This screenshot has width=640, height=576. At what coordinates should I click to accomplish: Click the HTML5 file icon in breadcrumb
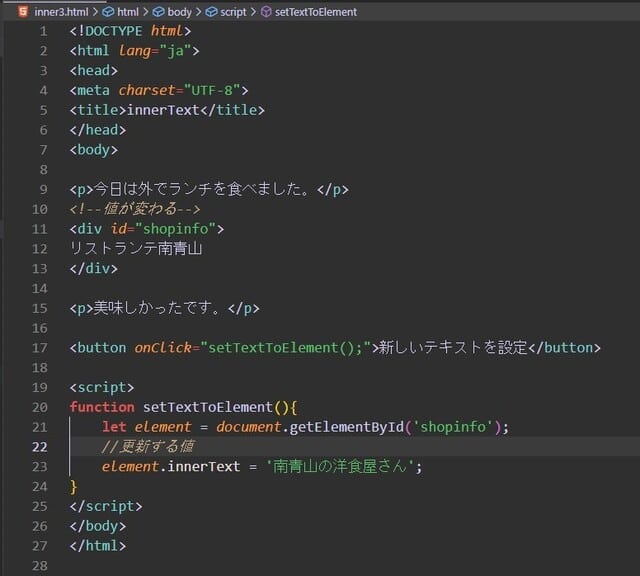coord(23,11)
